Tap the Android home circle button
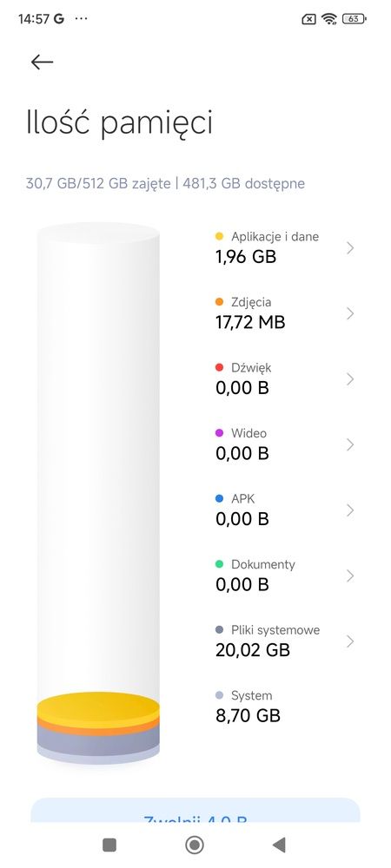391x868 pixels. 195,845
